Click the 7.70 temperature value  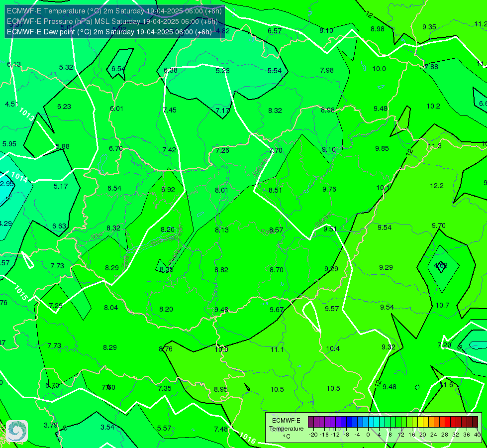click(x=276, y=150)
